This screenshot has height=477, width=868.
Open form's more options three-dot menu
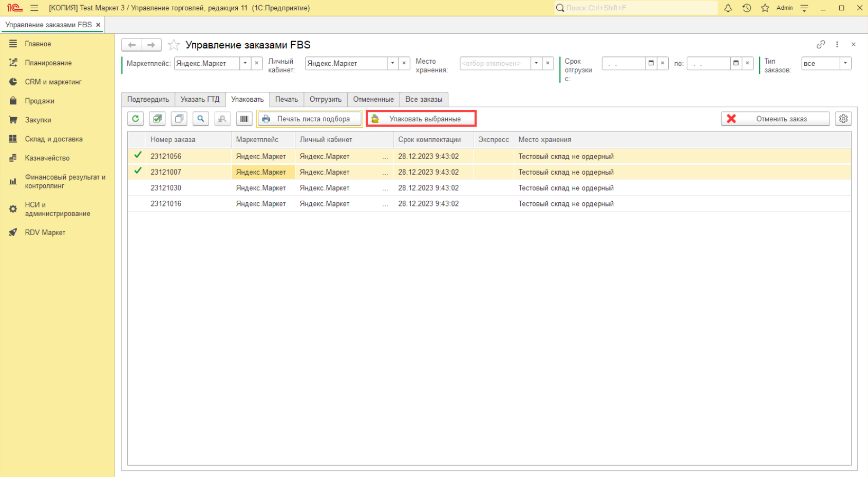pos(837,45)
